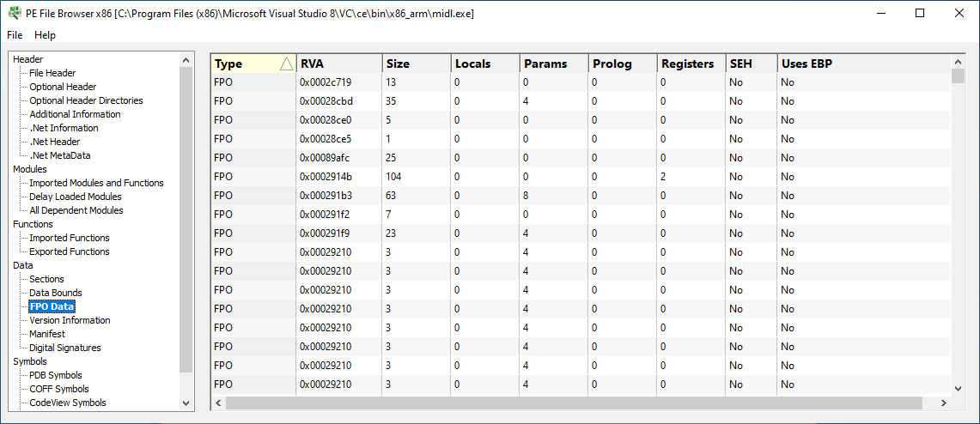Select row with RVA 0x000291f9
Screen dimensions: 980x424
click(581, 233)
